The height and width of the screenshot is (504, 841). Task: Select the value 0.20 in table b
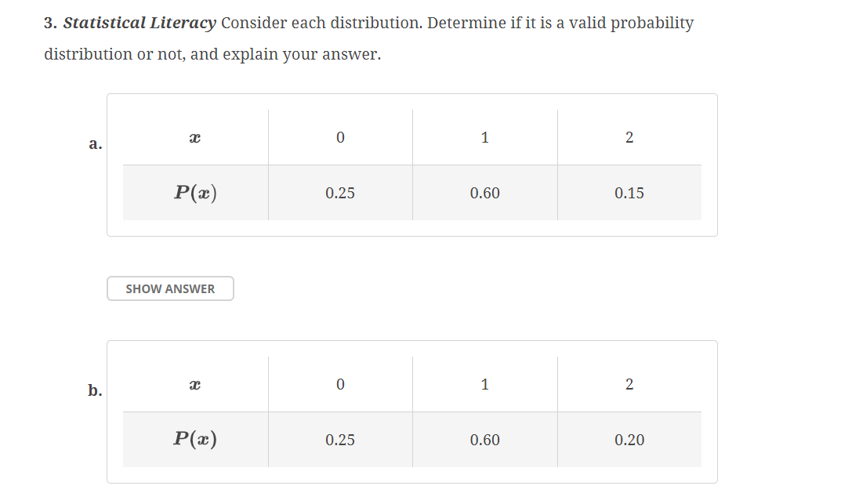[629, 440]
